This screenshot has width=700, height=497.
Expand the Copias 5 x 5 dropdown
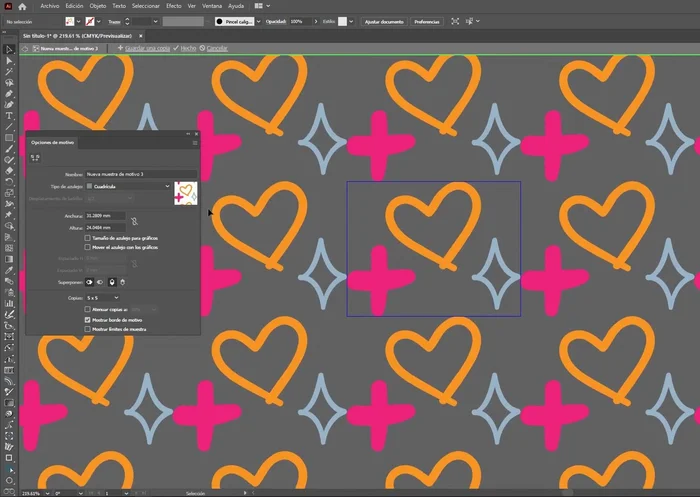[x=102, y=297]
